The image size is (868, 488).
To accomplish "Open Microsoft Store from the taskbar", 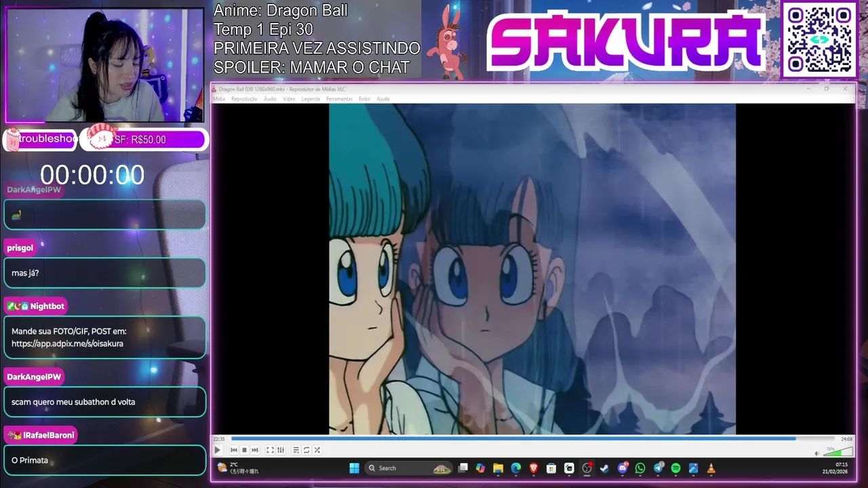I will (x=551, y=468).
